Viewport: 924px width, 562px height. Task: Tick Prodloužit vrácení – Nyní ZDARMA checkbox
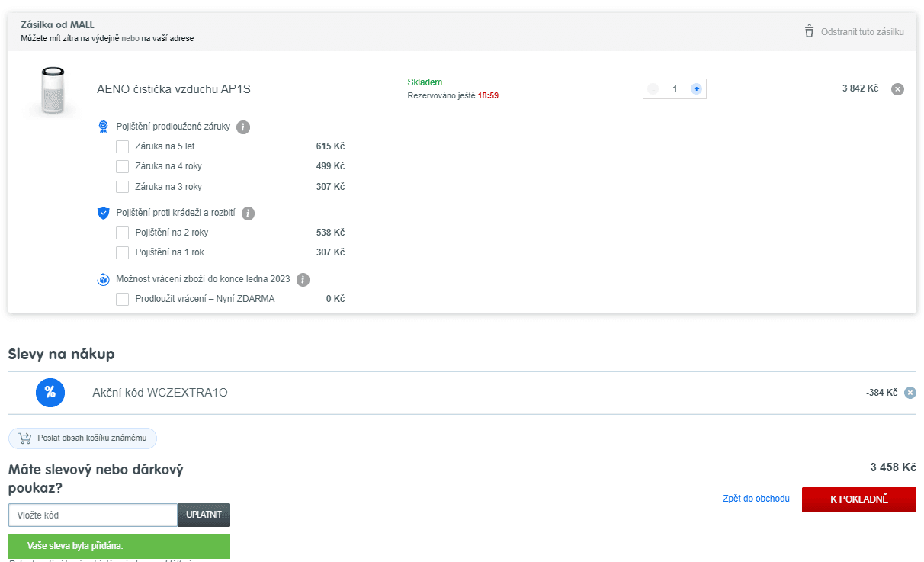122,299
